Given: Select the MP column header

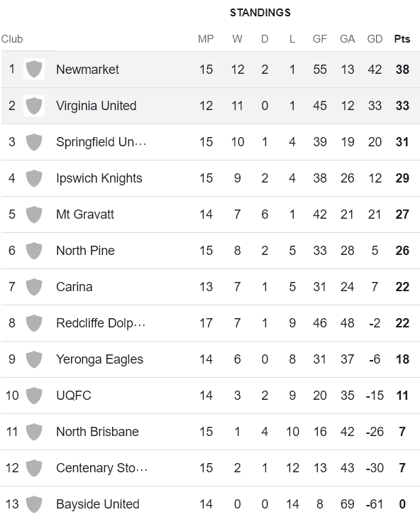Looking at the screenshot, I should tap(206, 39).
